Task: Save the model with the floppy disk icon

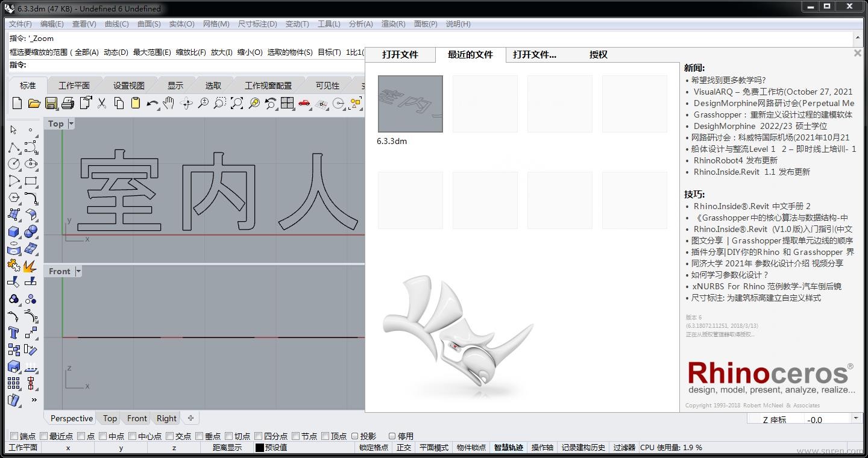Action: [x=51, y=104]
